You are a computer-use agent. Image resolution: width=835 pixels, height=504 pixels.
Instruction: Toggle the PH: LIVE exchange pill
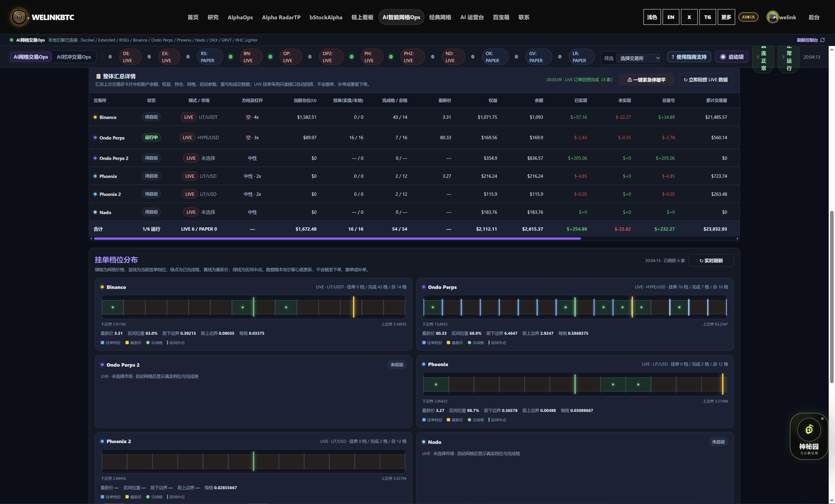pyautogui.click(x=372, y=57)
